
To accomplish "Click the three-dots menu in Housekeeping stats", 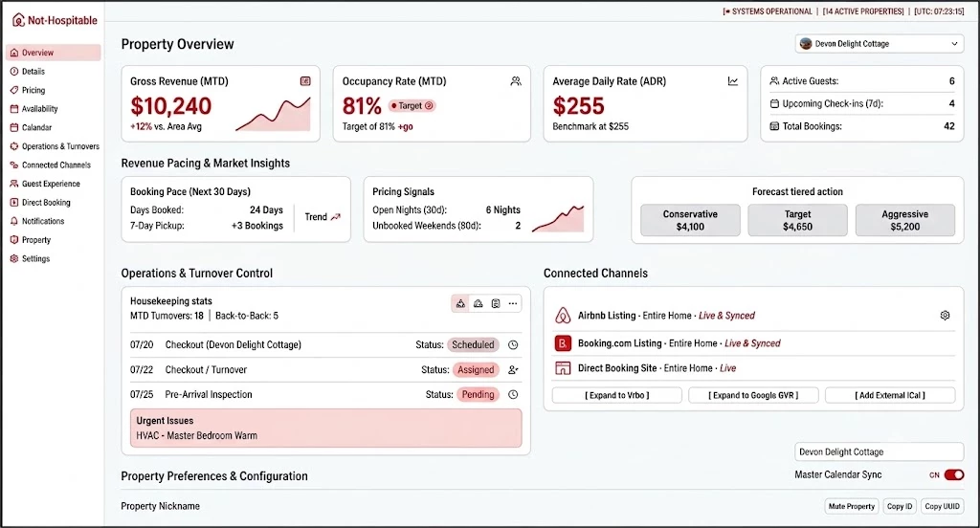I will click(x=513, y=303).
